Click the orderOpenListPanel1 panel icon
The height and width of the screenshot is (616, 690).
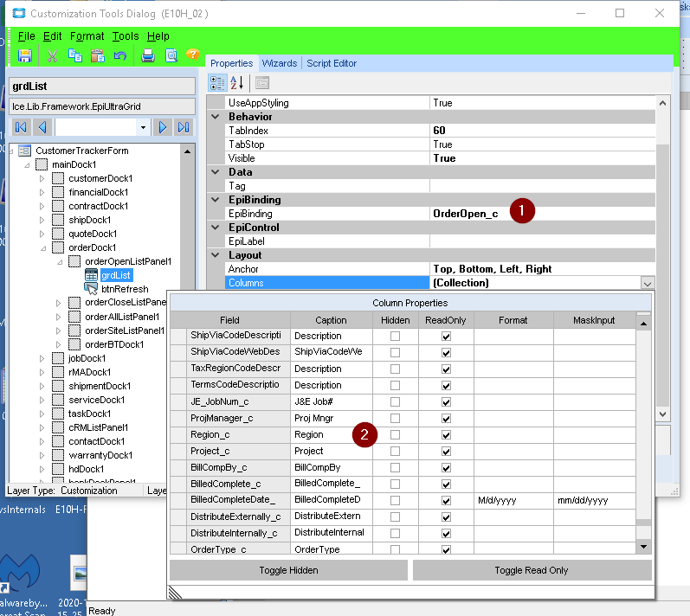[x=74, y=261]
